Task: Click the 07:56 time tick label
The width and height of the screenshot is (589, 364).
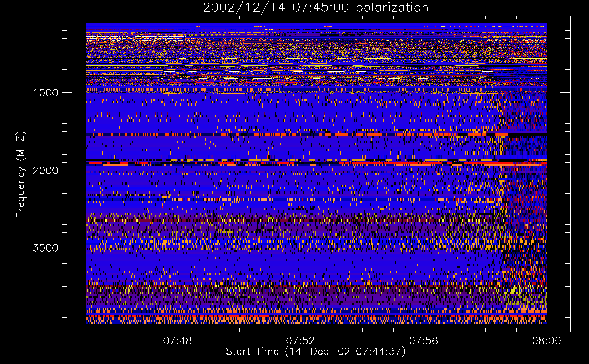Action: click(423, 341)
